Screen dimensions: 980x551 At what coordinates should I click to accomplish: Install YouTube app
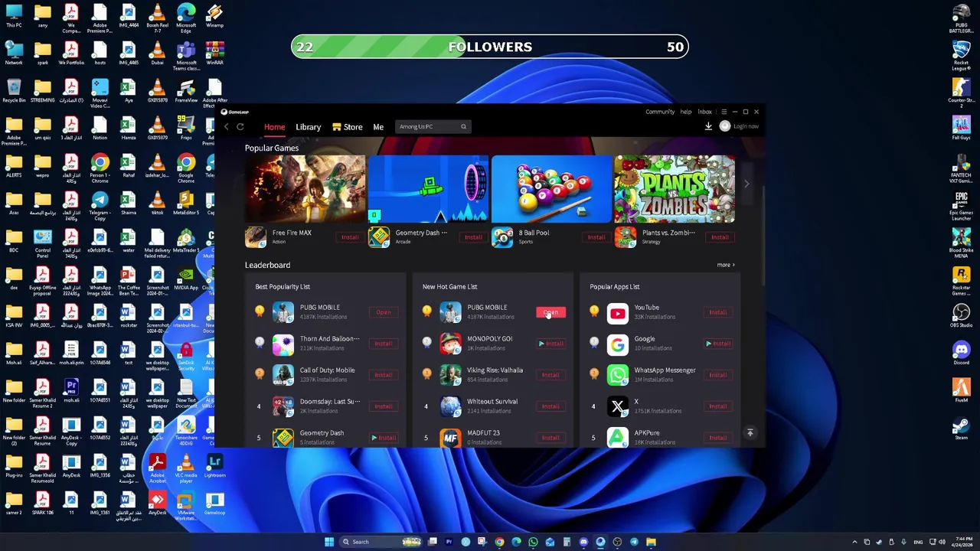718,312
